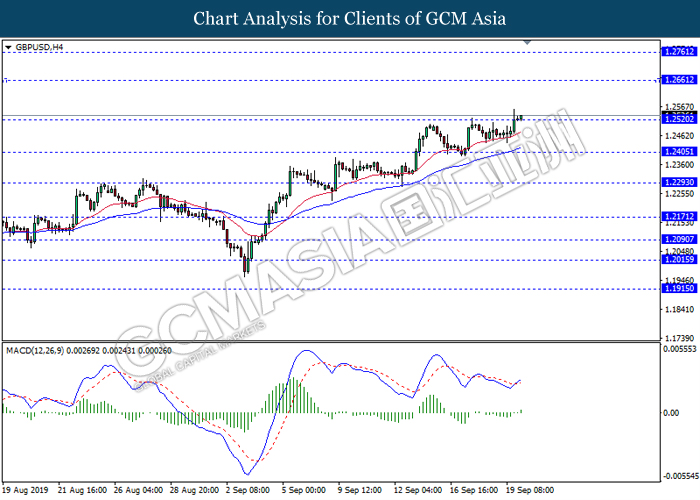Click the 1.25670 price scale value
Image resolution: width=700 pixels, height=500 pixels.
point(679,107)
